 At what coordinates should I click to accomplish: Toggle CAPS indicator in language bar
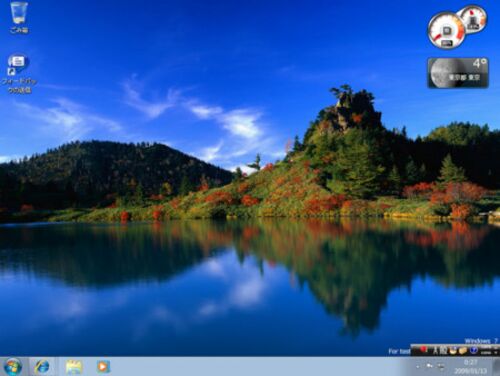click(486, 347)
